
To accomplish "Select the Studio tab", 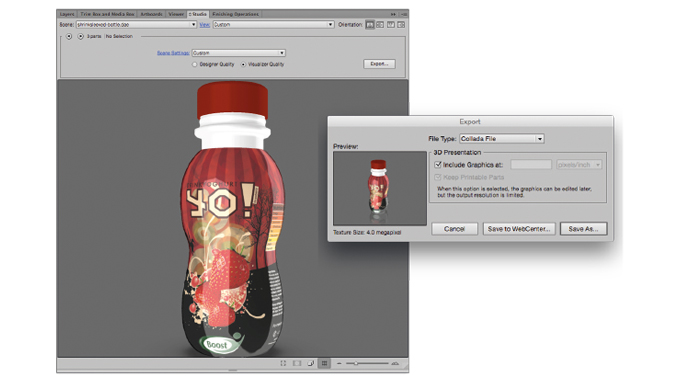I will click(x=198, y=14).
